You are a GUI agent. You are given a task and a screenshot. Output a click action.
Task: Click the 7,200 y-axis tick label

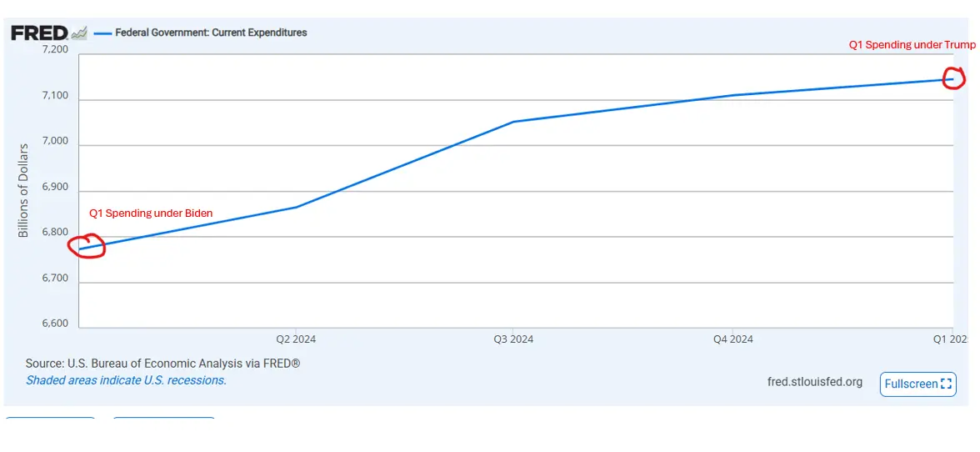coord(54,49)
